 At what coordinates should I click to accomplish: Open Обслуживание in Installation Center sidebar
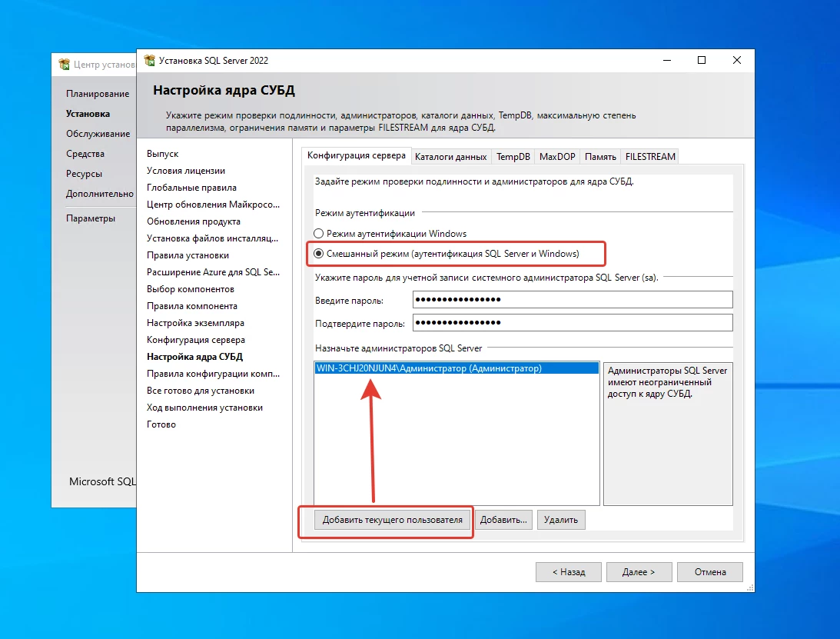[98, 134]
